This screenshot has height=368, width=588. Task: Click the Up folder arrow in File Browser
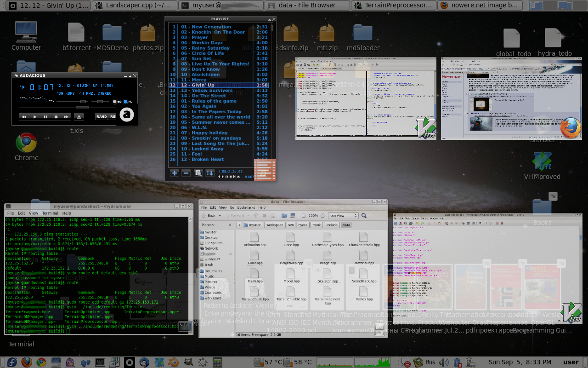(256, 215)
